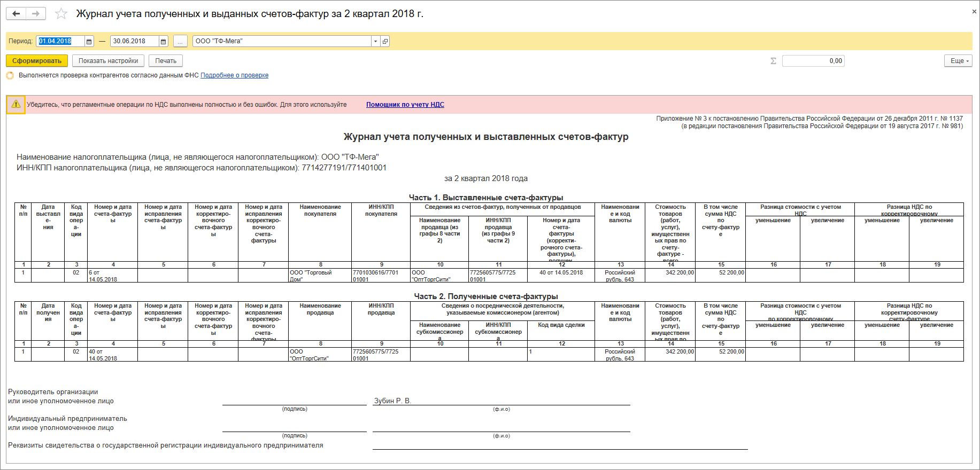The height and width of the screenshot is (470, 980).
Task: Click the organization field ООО "ТФ-Мега"
Action: (282, 41)
